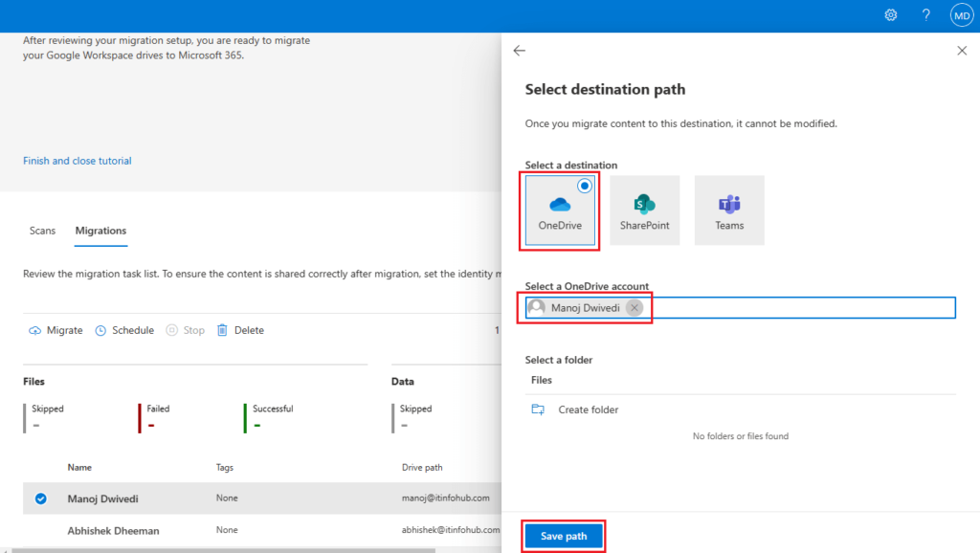The image size is (980, 553).
Task: Open the Schedule migration icon
Action: pos(100,329)
